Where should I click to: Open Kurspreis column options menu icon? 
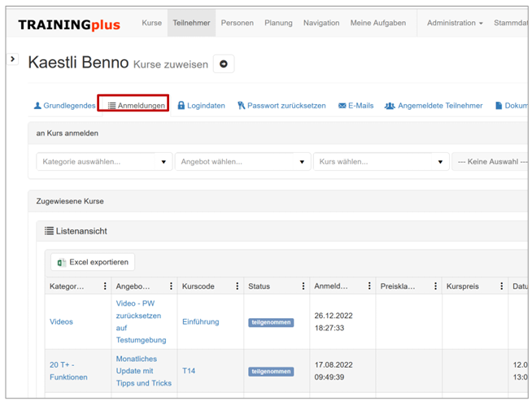click(x=504, y=286)
